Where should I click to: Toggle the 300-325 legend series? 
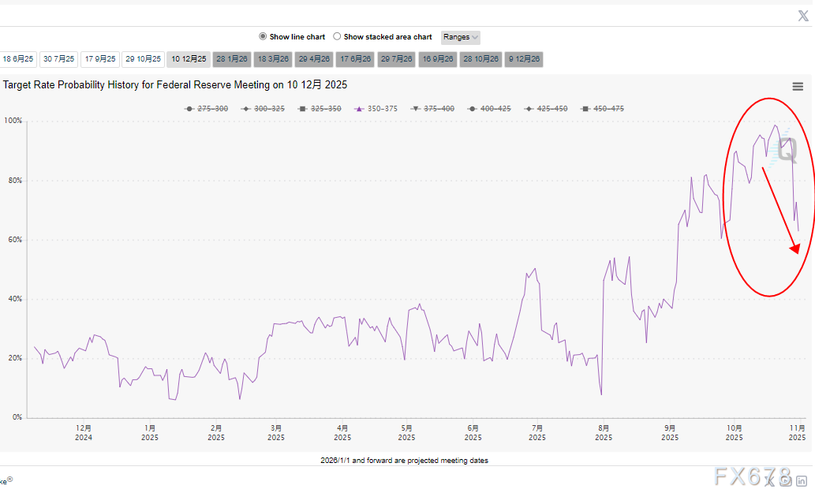[x=264, y=109]
